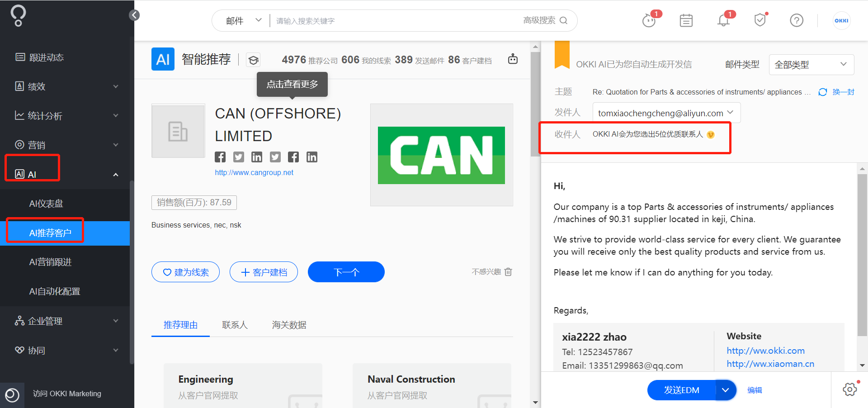This screenshot has height=408, width=868.
Task: Click the first LinkedIn icon for CAN
Action: click(257, 157)
